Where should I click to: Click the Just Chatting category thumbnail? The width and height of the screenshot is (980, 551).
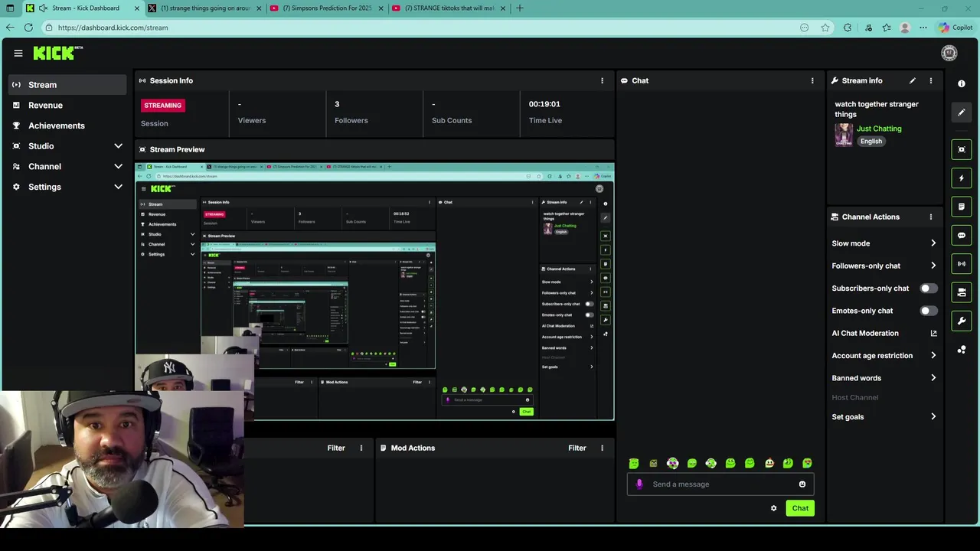click(x=844, y=135)
